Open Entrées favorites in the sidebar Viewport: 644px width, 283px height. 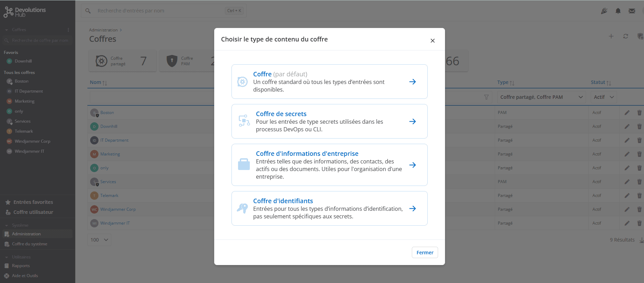coord(33,202)
